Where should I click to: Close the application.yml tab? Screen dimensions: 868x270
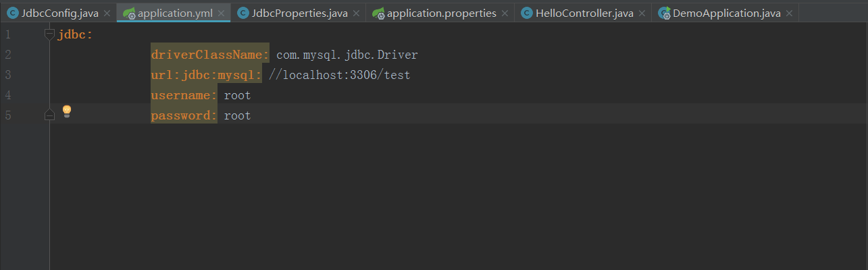[221, 13]
